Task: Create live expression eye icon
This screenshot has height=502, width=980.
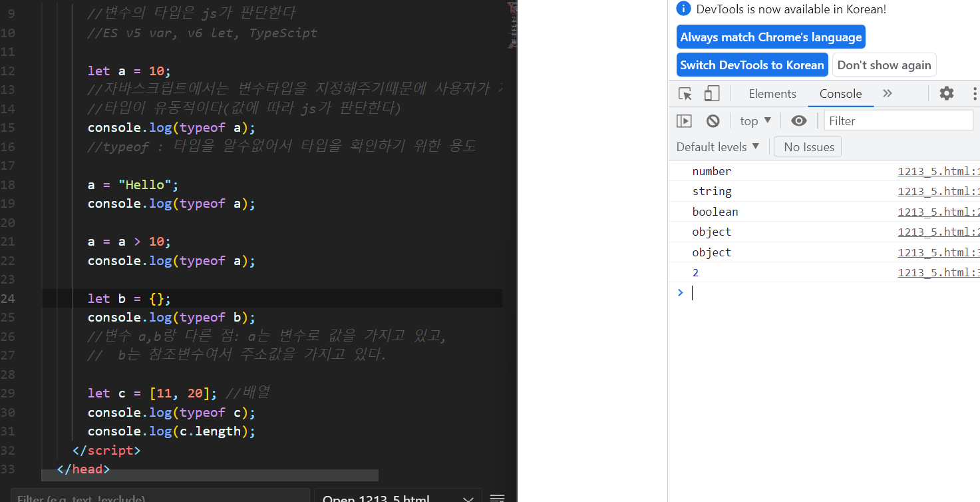Action: coord(799,121)
